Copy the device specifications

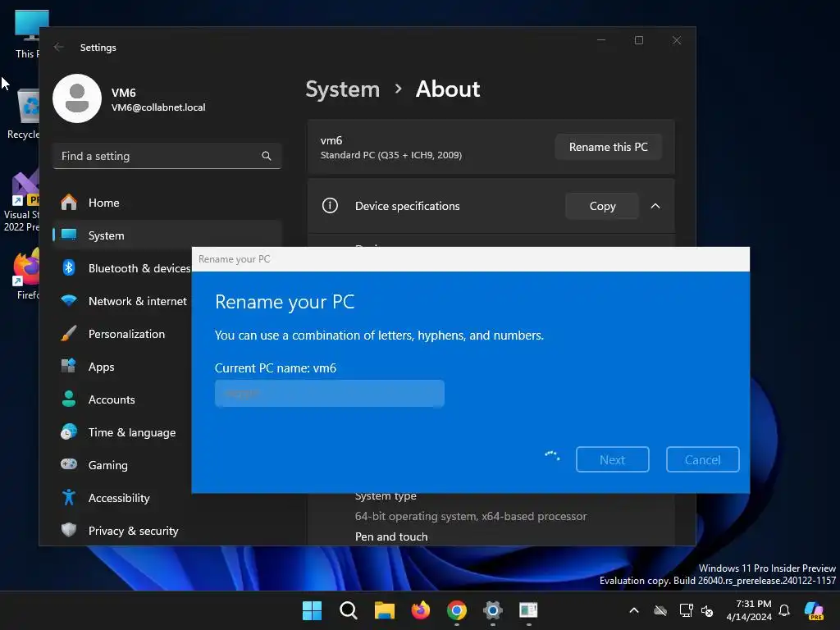602,206
